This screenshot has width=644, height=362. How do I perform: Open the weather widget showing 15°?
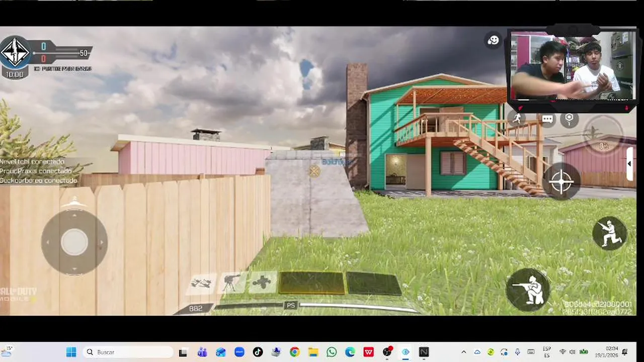pos(7,351)
